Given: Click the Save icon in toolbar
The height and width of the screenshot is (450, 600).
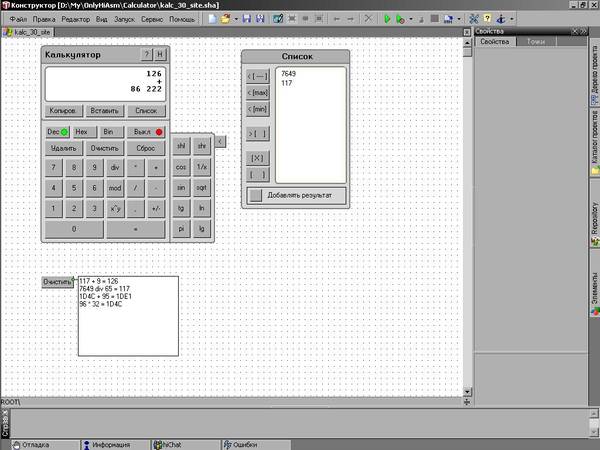Looking at the screenshot, I should 247,19.
